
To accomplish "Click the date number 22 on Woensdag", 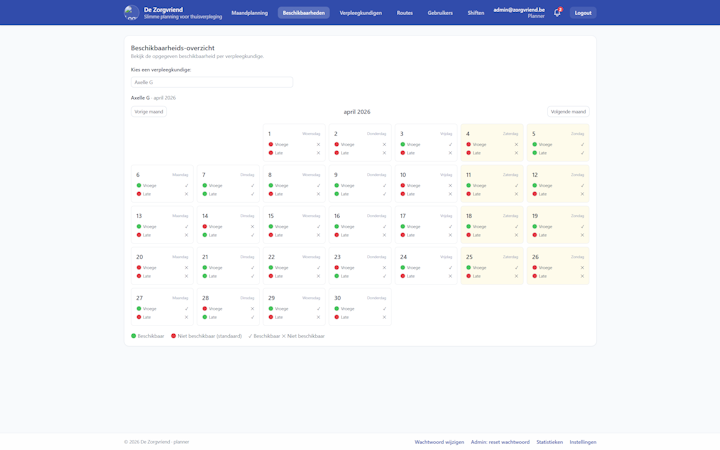I will (271, 257).
